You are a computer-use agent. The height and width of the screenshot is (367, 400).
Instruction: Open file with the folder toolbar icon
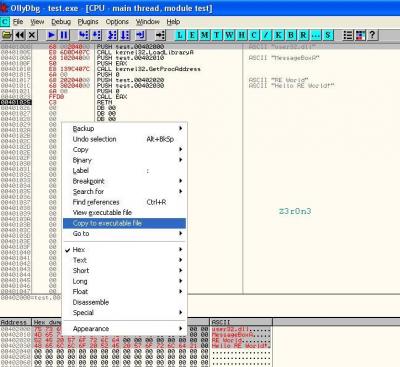[6, 35]
